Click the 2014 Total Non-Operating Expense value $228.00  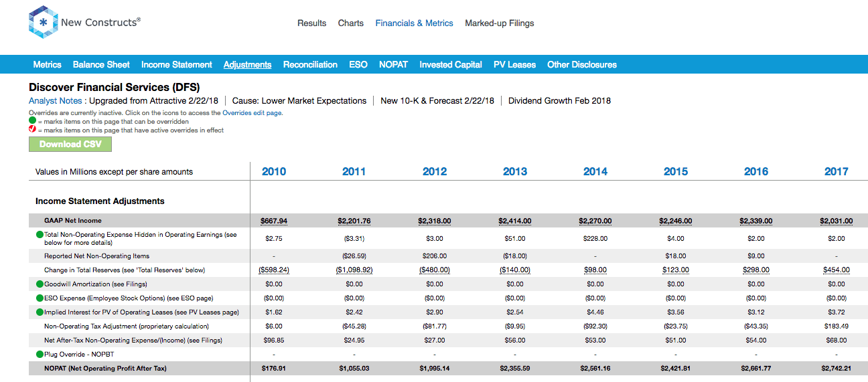595,239
